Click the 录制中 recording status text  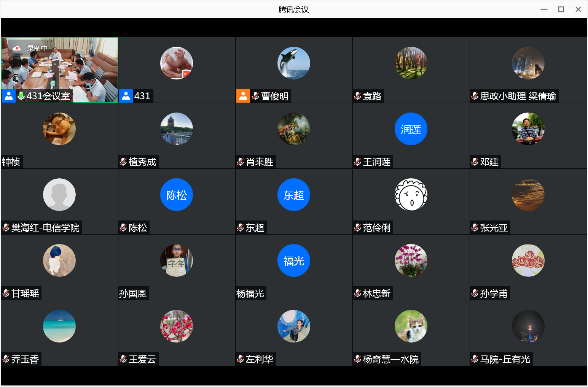point(37,48)
